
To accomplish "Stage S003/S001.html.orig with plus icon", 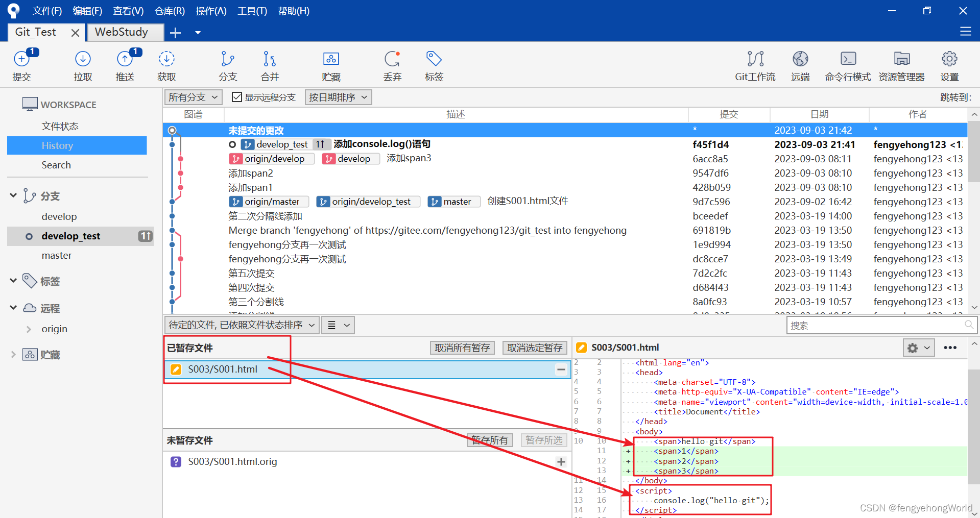I will (561, 462).
